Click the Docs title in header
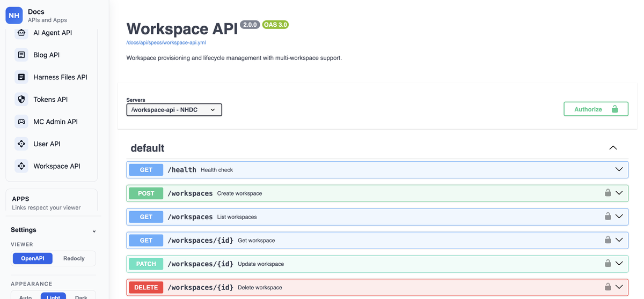 [x=36, y=12]
